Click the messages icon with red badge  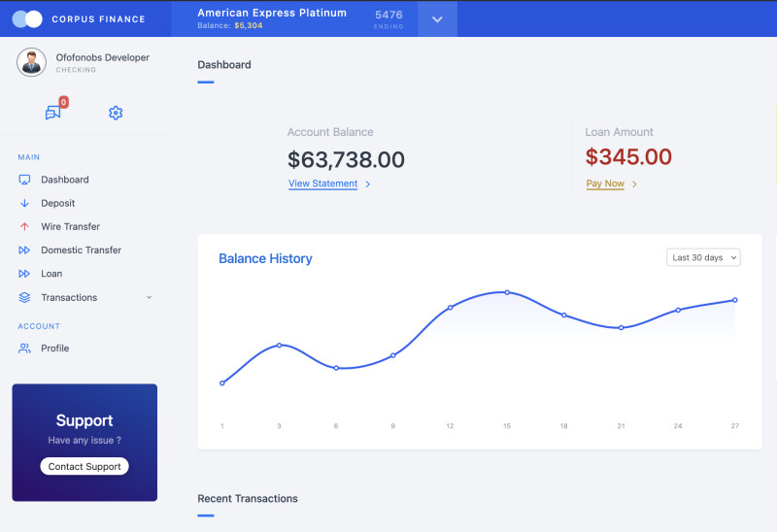click(53, 113)
